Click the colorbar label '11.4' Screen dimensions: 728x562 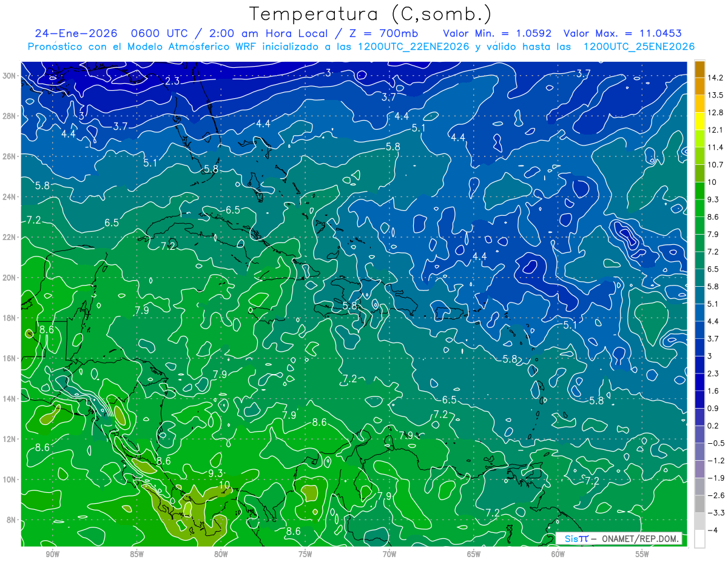tap(716, 147)
